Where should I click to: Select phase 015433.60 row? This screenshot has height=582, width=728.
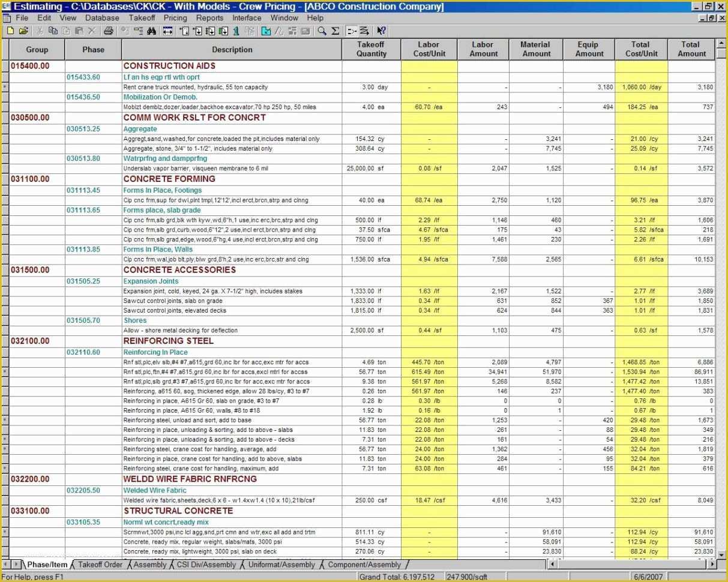pos(362,77)
